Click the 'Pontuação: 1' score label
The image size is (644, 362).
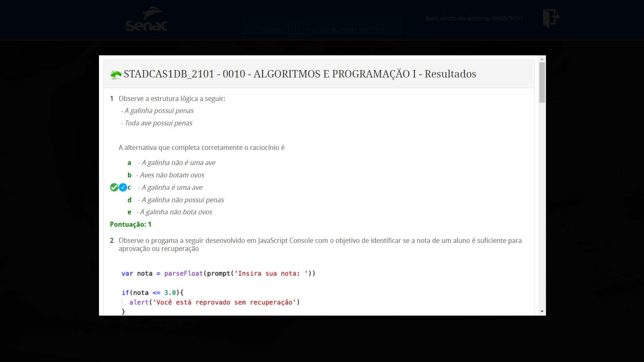pyautogui.click(x=131, y=224)
